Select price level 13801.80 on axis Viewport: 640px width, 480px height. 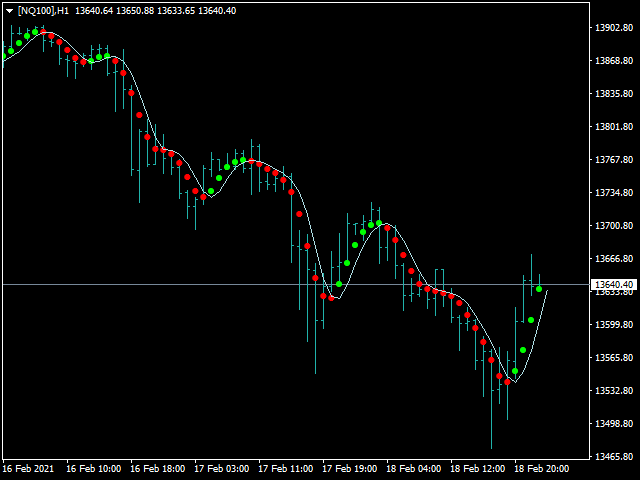pos(614,127)
